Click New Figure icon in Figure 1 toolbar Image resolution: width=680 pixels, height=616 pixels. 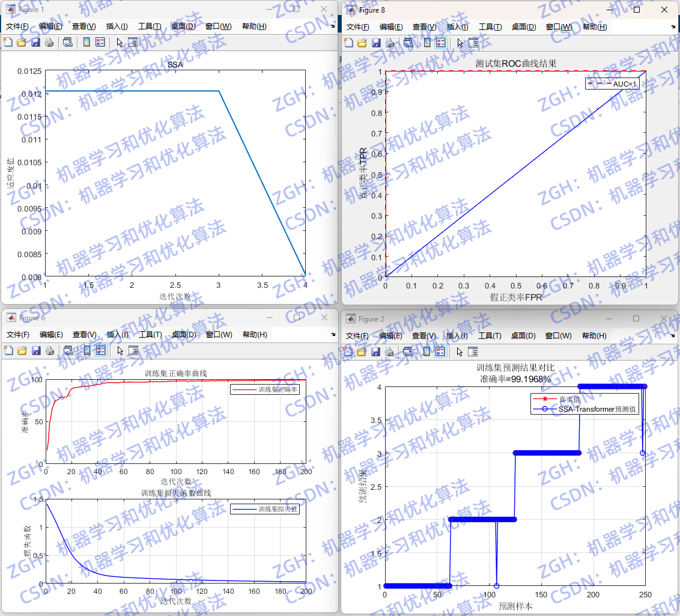coord(8,42)
